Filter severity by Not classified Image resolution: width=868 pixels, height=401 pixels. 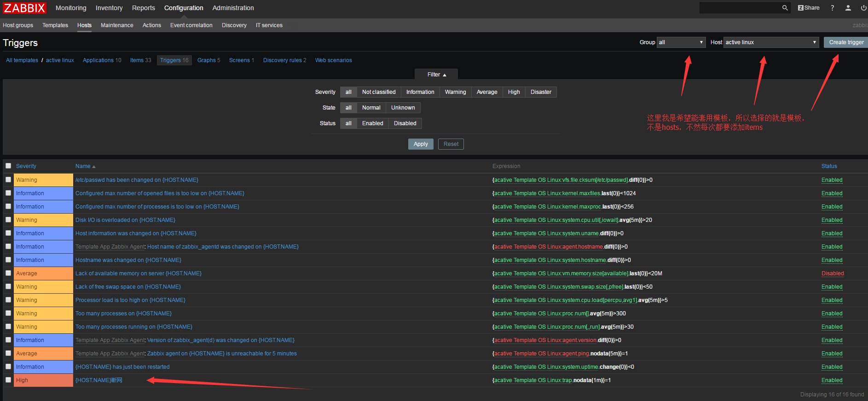[379, 92]
